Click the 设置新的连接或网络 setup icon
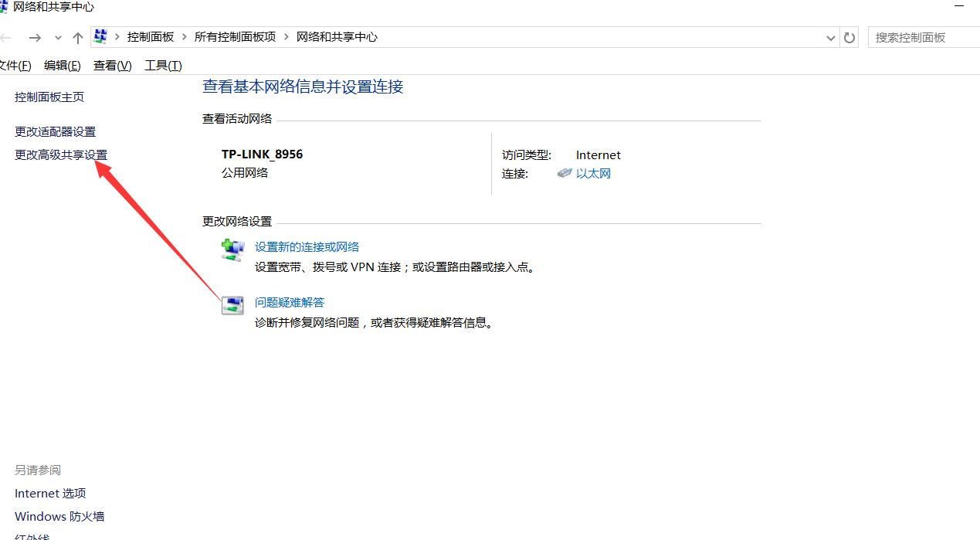 tap(232, 249)
